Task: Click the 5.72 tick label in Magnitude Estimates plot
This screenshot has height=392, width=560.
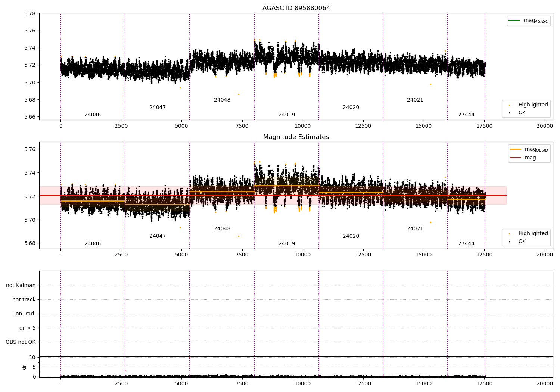Action: pos(29,196)
